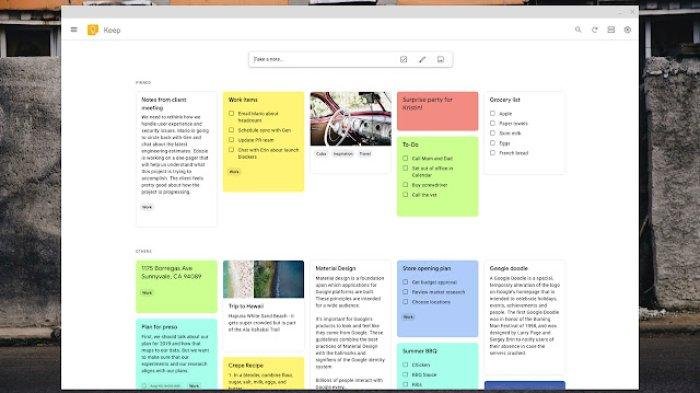Image resolution: width=700 pixels, height=393 pixels.
Task: Open the Hawaii beach aerial photo
Action: click(x=263, y=279)
